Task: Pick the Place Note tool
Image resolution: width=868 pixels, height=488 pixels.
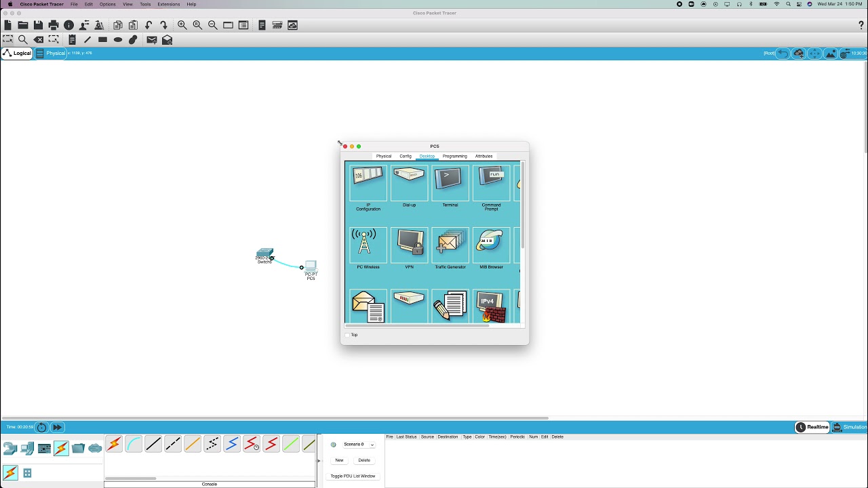Action: pyautogui.click(x=72, y=40)
